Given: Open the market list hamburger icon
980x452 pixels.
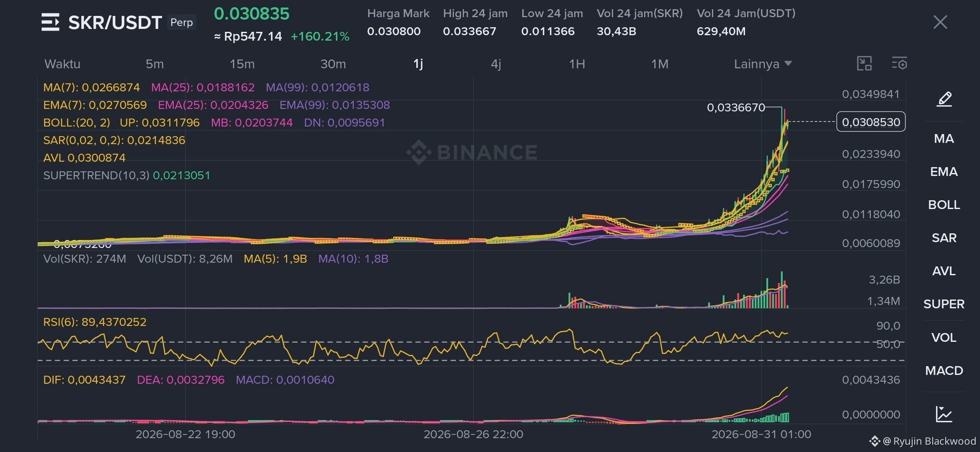Looking at the screenshot, I should 50,22.
